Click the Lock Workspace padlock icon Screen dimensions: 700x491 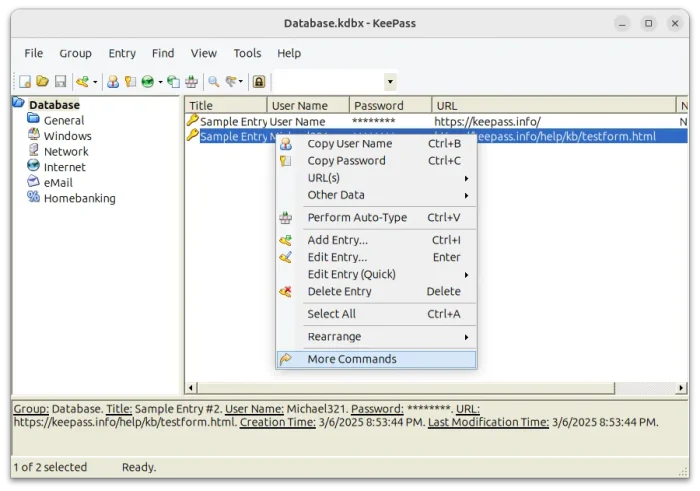tap(259, 81)
